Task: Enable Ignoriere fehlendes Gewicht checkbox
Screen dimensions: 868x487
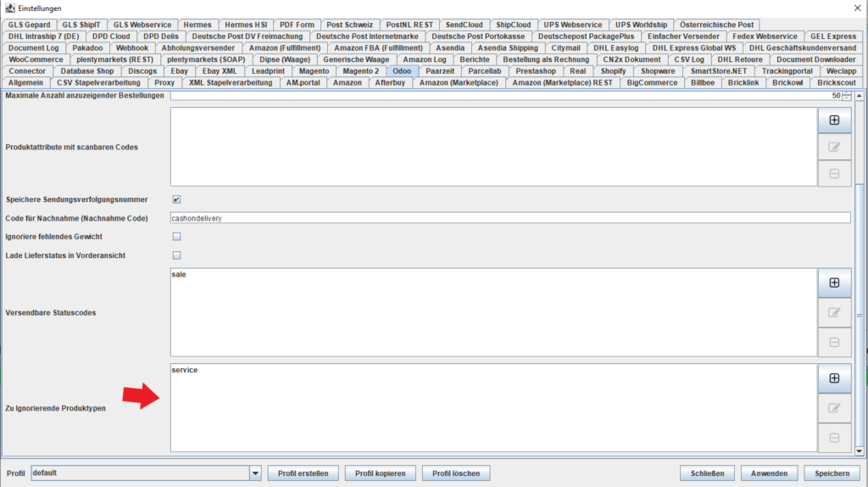Action: point(176,237)
